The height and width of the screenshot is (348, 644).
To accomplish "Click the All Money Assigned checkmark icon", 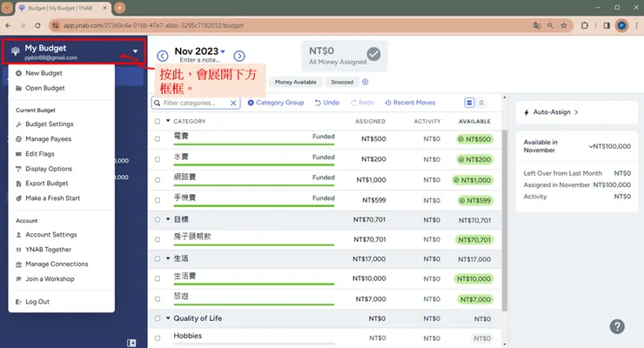I will tap(373, 54).
